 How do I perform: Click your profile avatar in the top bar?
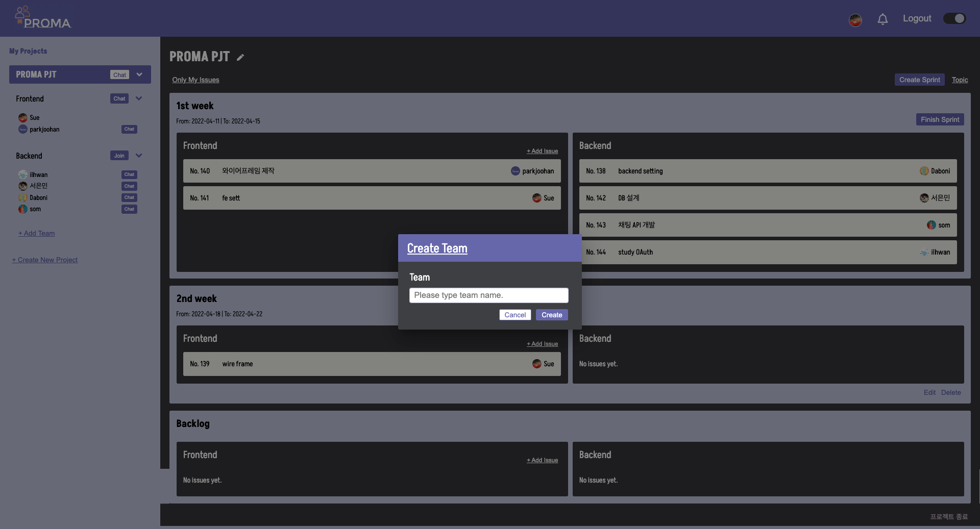pyautogui.click(x=855, y=20)
